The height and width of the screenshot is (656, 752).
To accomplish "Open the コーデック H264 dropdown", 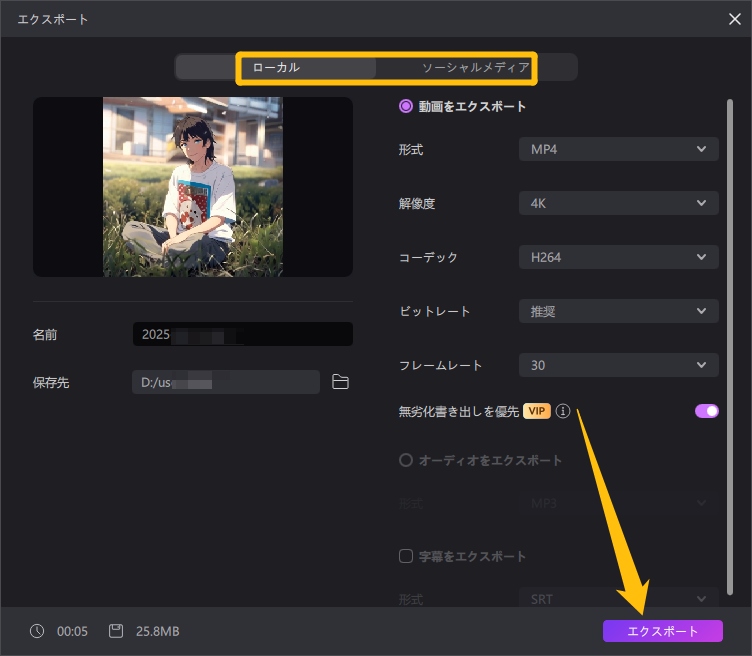I will pyautogui.click(x=618, y=258).
